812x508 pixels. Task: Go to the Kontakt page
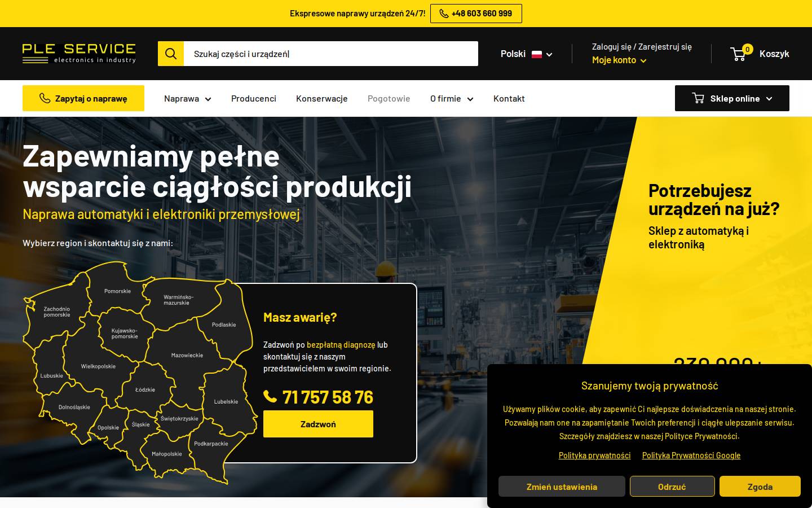pyautogui.click(x=509, y=99)
